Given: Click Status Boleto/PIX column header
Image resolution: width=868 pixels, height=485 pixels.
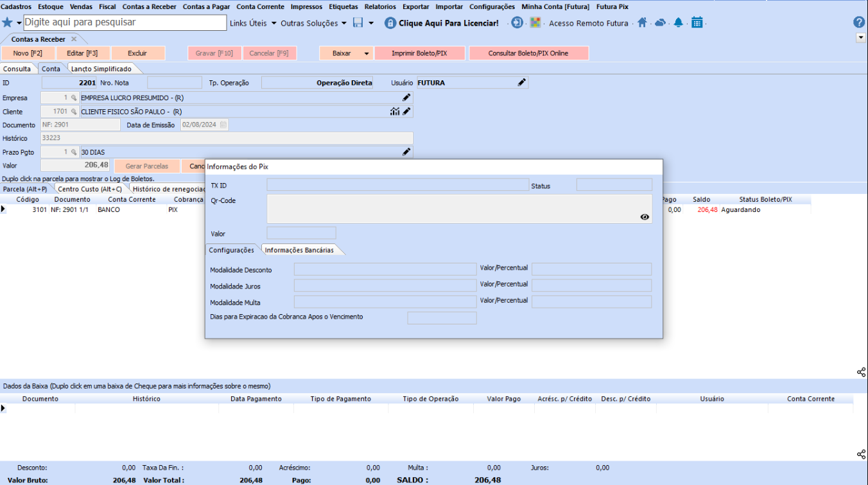Looking at the screenshot, I should pyautogui.click(x=765, y=200).
